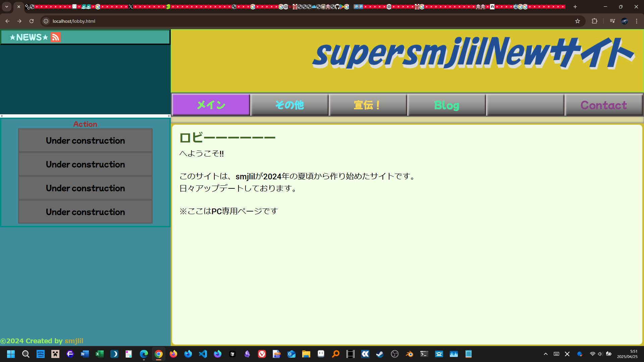The image size is (644, 362).
Task: Mute the volume from the system tray
Action: [x=600, y=354]
